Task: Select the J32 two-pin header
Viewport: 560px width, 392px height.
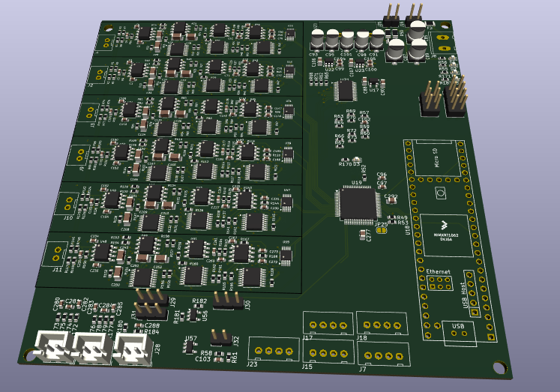Action: (x=220, y=338)
